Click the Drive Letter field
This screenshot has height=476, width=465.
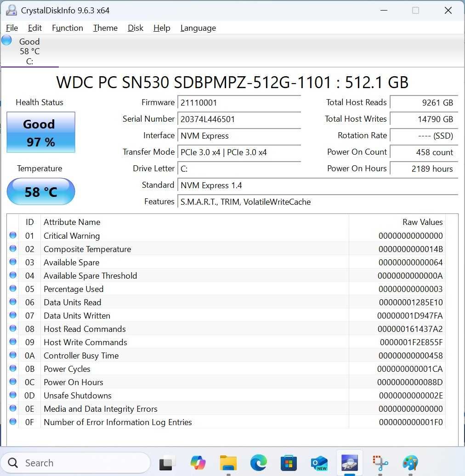pyautogui.click(x=239, y=168)
